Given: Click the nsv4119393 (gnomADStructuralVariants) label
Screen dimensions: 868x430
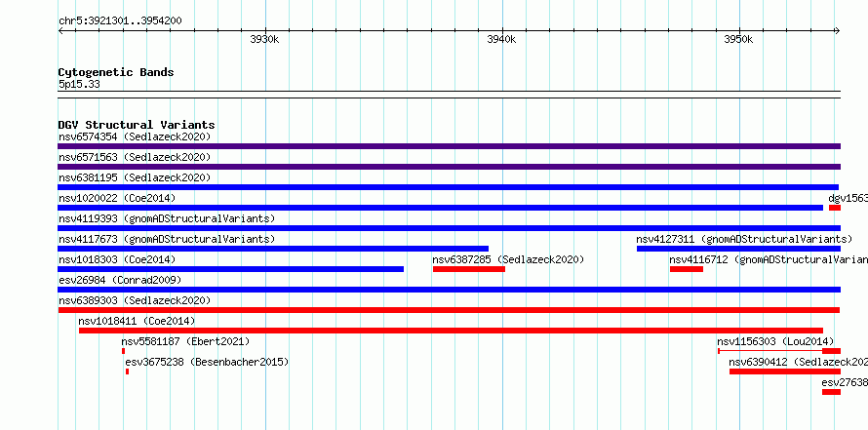Looking at the screenshot, I should 167,218.
